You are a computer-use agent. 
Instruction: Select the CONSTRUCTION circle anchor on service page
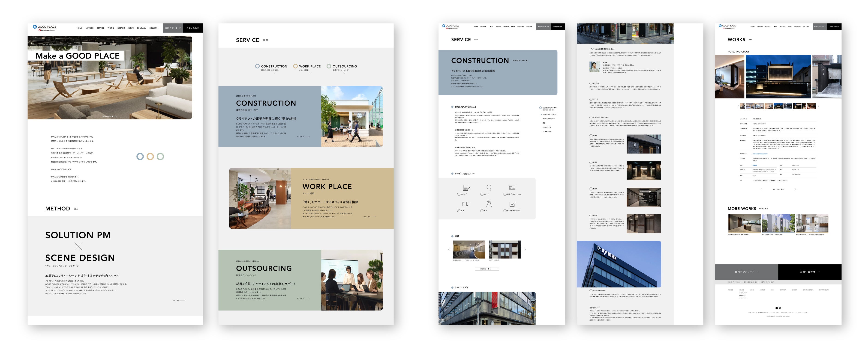coord(257,66)
